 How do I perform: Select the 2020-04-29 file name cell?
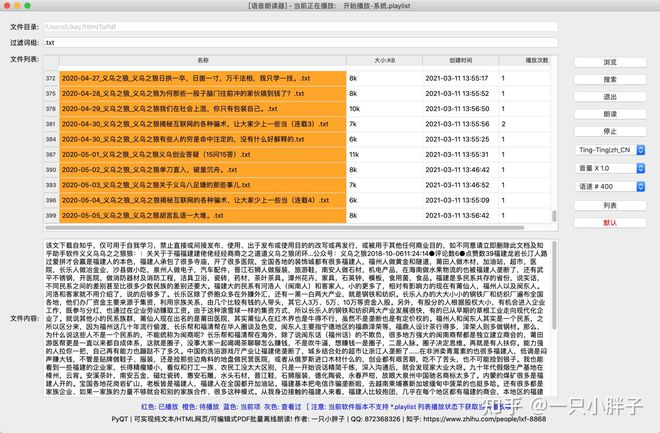tap(203, 109)
